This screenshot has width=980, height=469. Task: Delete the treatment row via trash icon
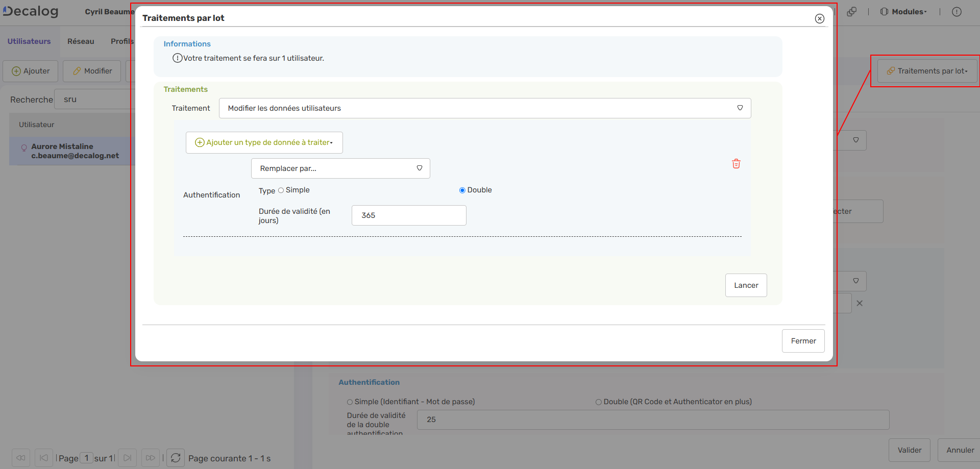coord(736,164)
